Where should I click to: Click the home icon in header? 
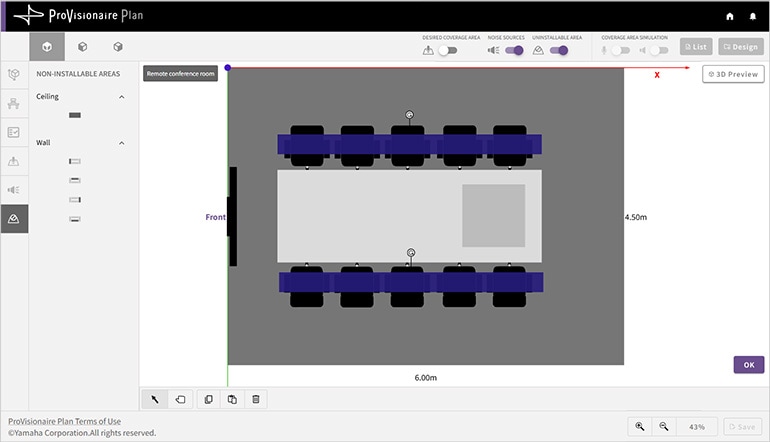tap(730, 16)
